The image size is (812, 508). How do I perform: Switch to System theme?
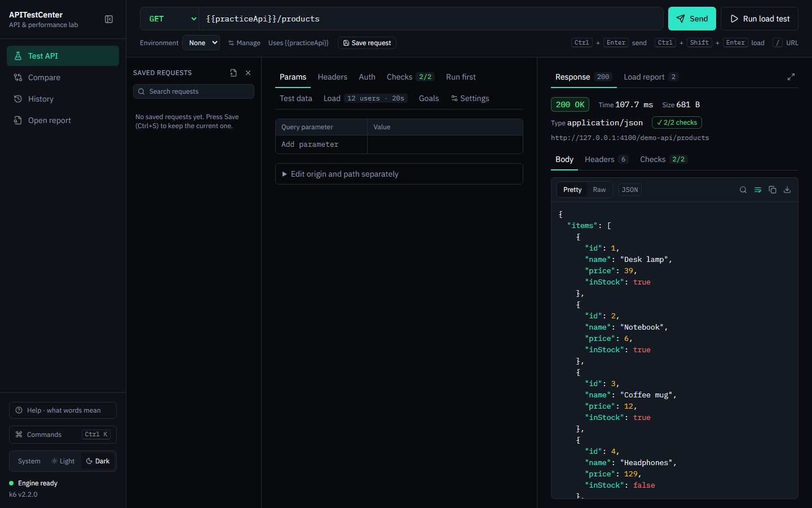(29, 461)
